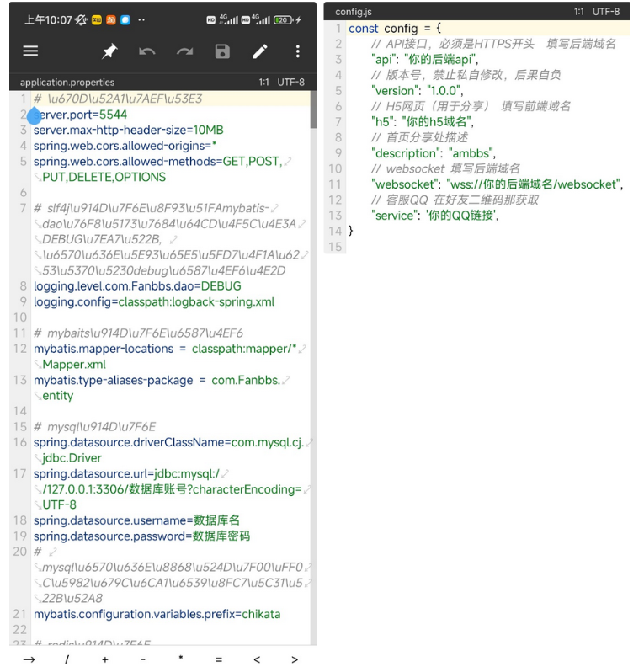This screenshot has height=667, width=644.
Task: Save the file with floppy disk icon
Action: (222, 52)
